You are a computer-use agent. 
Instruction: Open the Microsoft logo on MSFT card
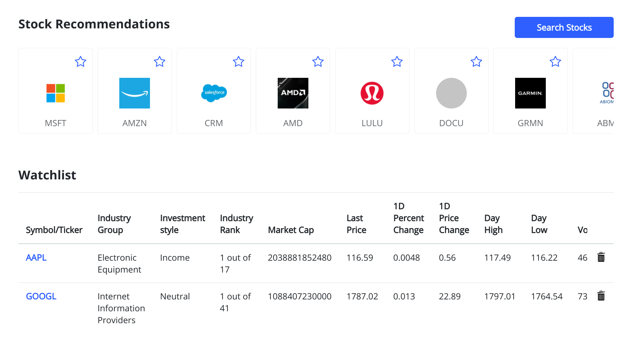tap(56, 93)
